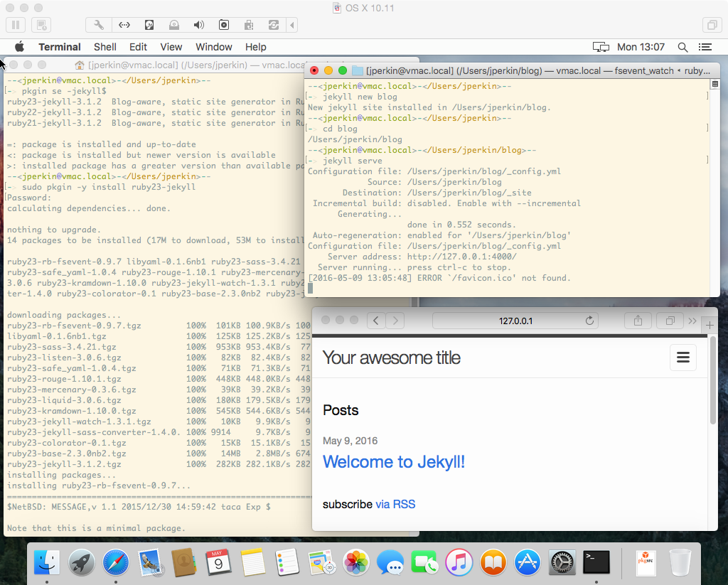
Task: Pause the virtual machine
Action: pyautogui.click(x=16, y=25)
